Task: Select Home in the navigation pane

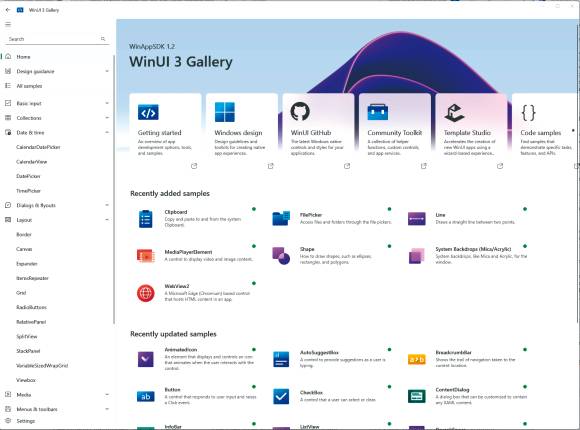Action: click(57, 57)
